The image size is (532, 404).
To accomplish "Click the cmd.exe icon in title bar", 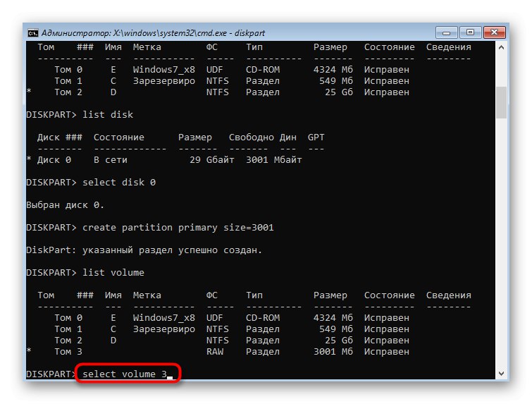I will tap(33, 33).
